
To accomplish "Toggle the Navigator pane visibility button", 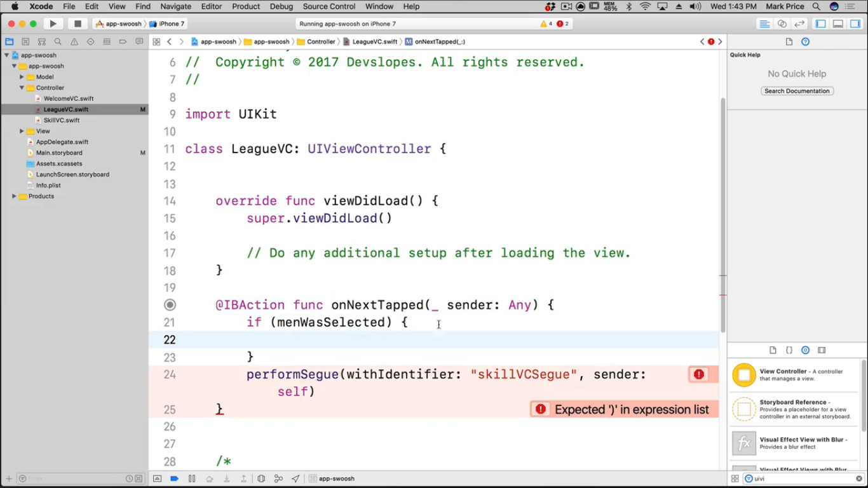I will point(821,24).
